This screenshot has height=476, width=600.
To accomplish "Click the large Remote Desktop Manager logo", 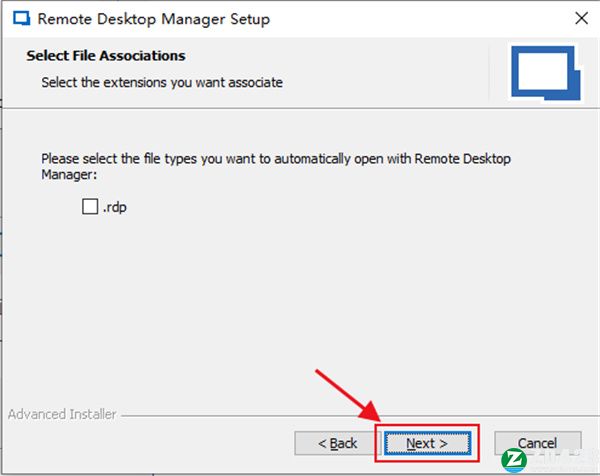I will [x=546, y=73].
